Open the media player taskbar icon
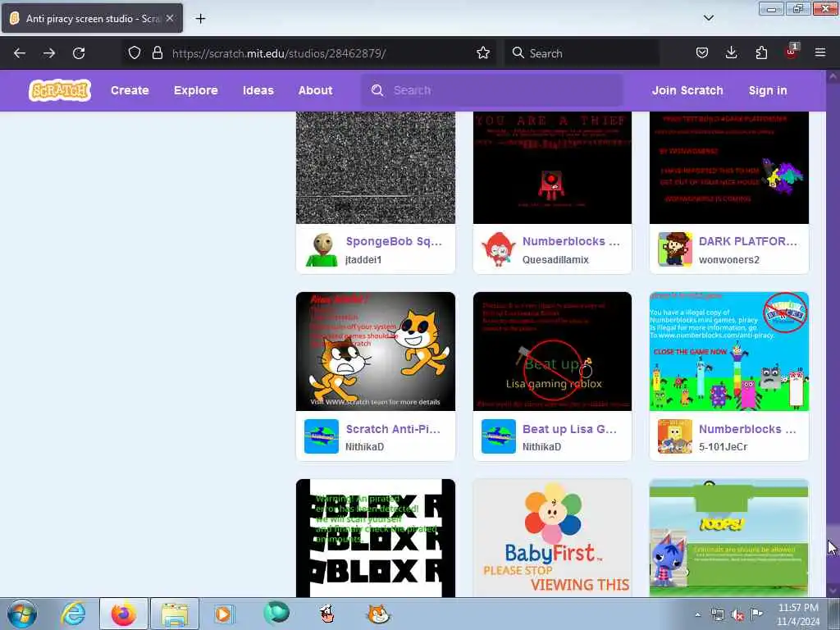The image size is (840, 630). tap(223, 614)
